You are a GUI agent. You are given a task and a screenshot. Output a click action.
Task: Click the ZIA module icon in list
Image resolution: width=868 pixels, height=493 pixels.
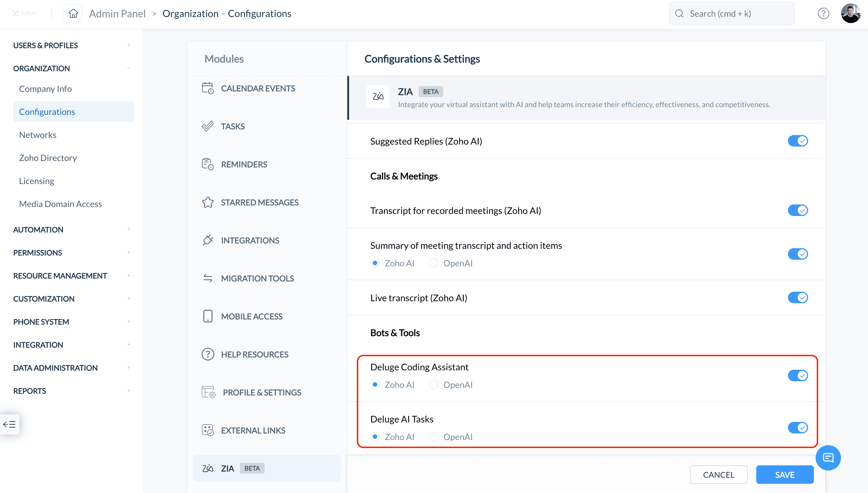208,468
